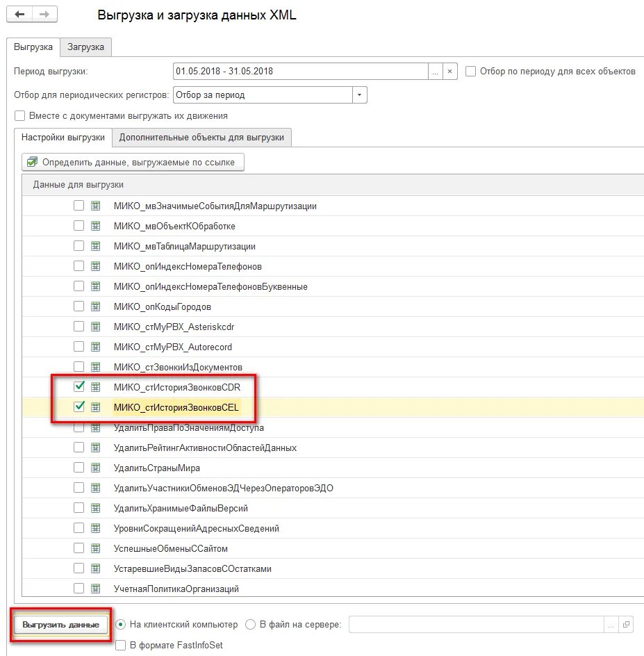Select row УровниСокращенийАдресныхСведений
The height and width of the screenshot is (656, 644).
click(x=333, y=528)
